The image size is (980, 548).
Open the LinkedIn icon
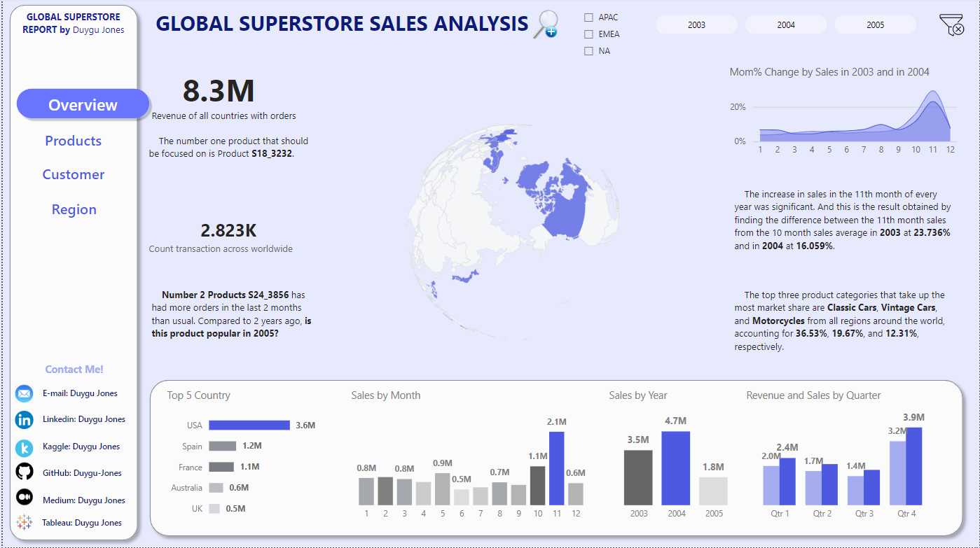click(25, 420)
